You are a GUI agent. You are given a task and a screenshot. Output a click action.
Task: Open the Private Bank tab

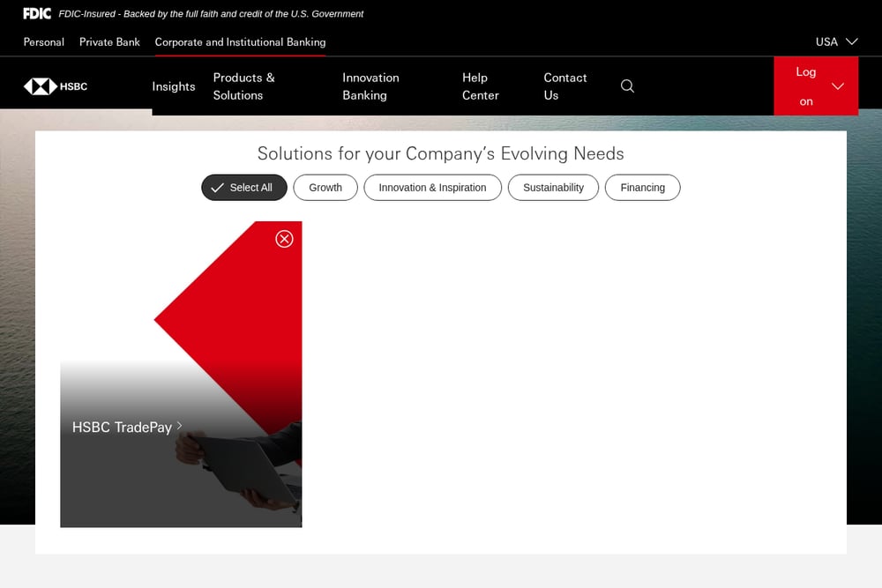click(109, 42)
